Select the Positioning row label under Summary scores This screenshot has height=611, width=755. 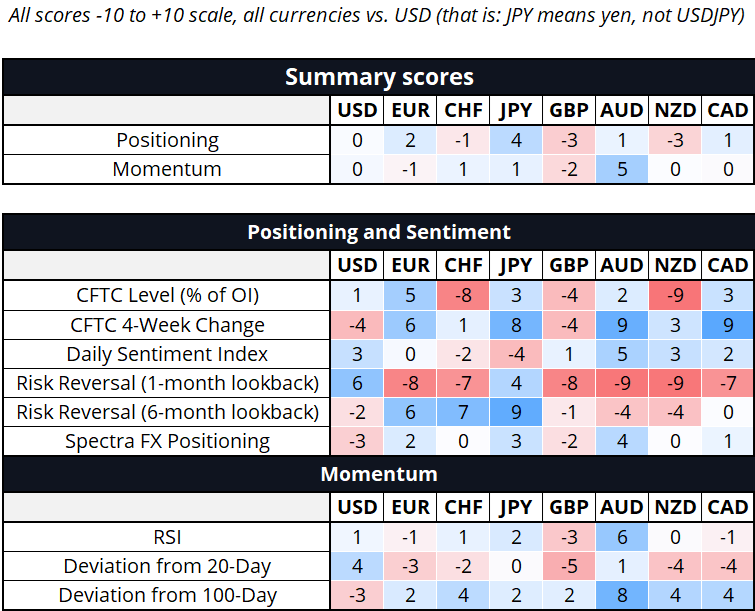coord(167,140)
